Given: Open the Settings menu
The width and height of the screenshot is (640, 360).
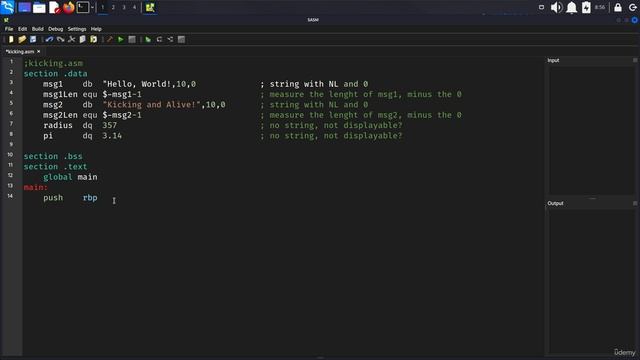Looking at the screenshot, I should [77, 29].
